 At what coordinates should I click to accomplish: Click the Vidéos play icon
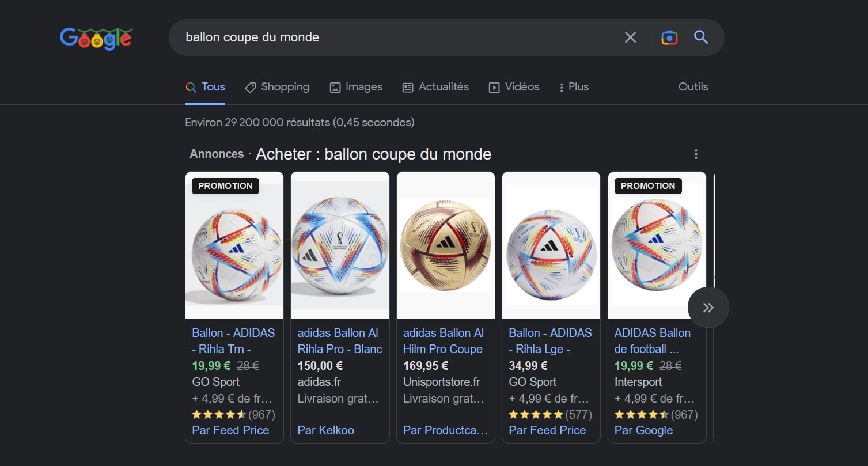494,87
